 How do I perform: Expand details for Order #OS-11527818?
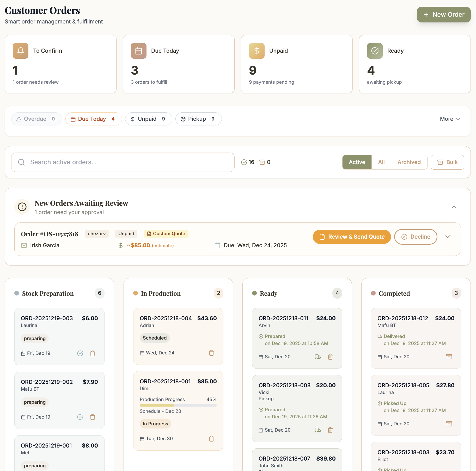click(448, 237)
